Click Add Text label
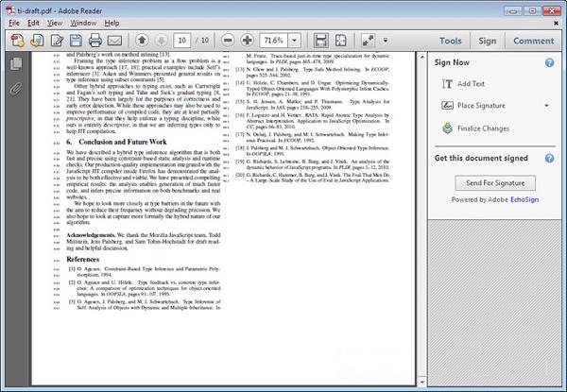567x392 pixels. point(471,84)
